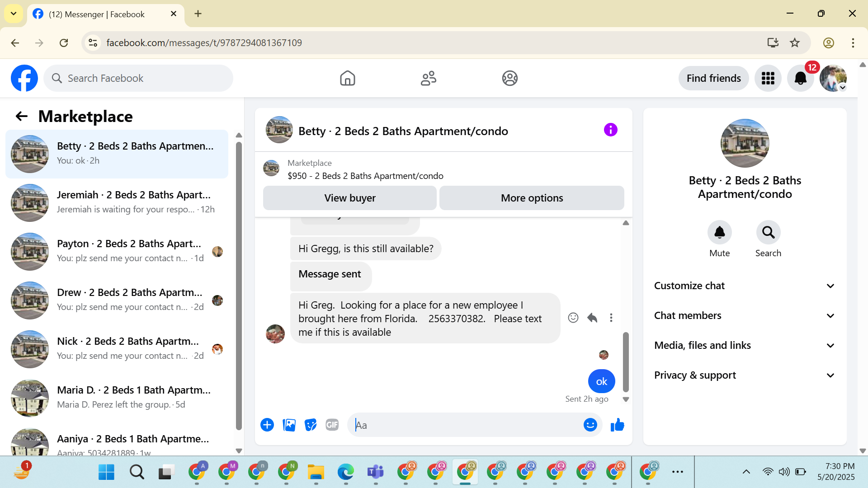Click the View buyer button

pyautogui.click(x=349, y=198)
